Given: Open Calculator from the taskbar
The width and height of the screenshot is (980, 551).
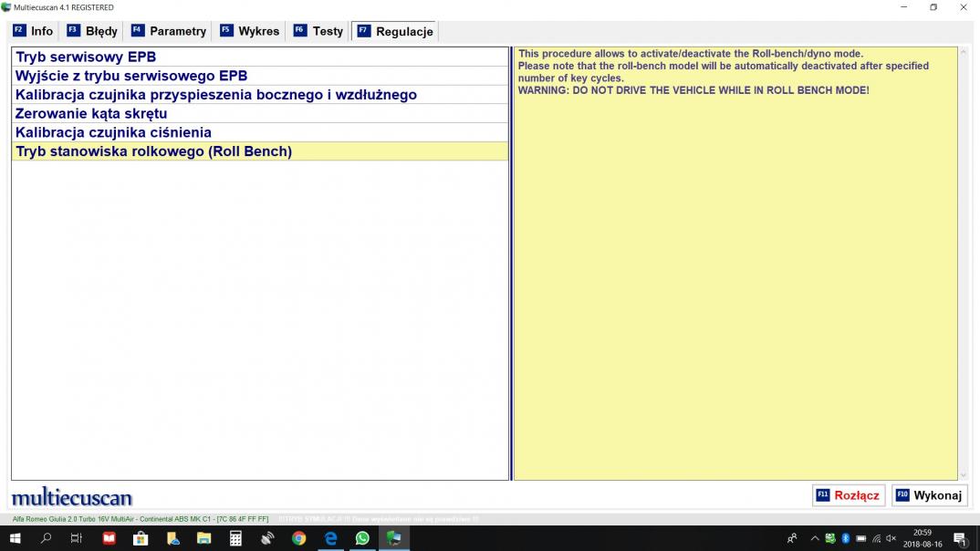Looking at the screenshot, I should pyautogui.click(x=235, y=538).
